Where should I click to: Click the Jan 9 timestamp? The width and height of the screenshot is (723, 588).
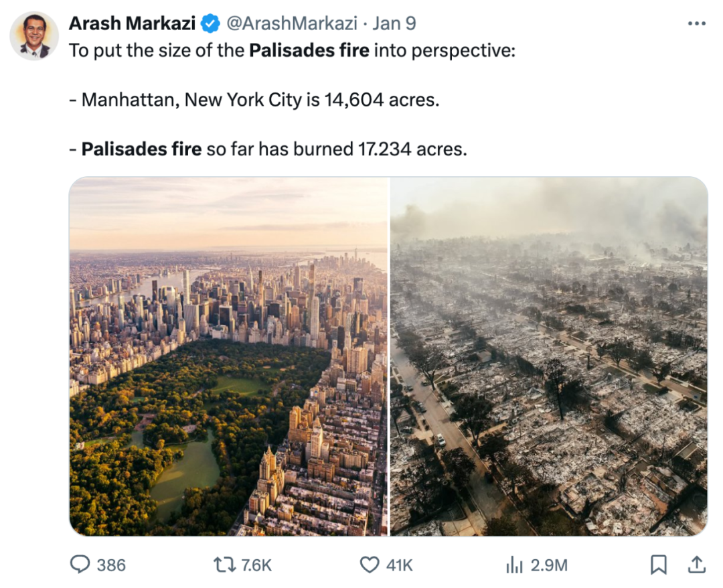[x=394, y=23]
